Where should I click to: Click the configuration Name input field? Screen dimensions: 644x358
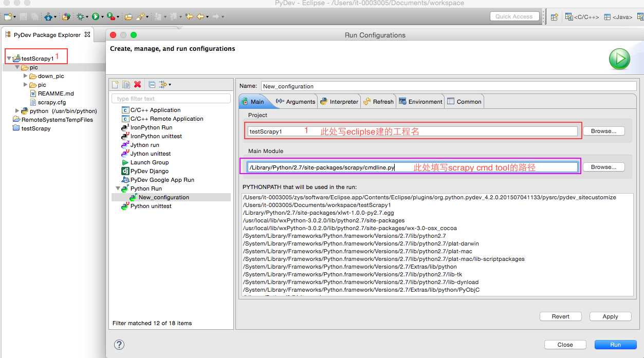pos(449,86)
